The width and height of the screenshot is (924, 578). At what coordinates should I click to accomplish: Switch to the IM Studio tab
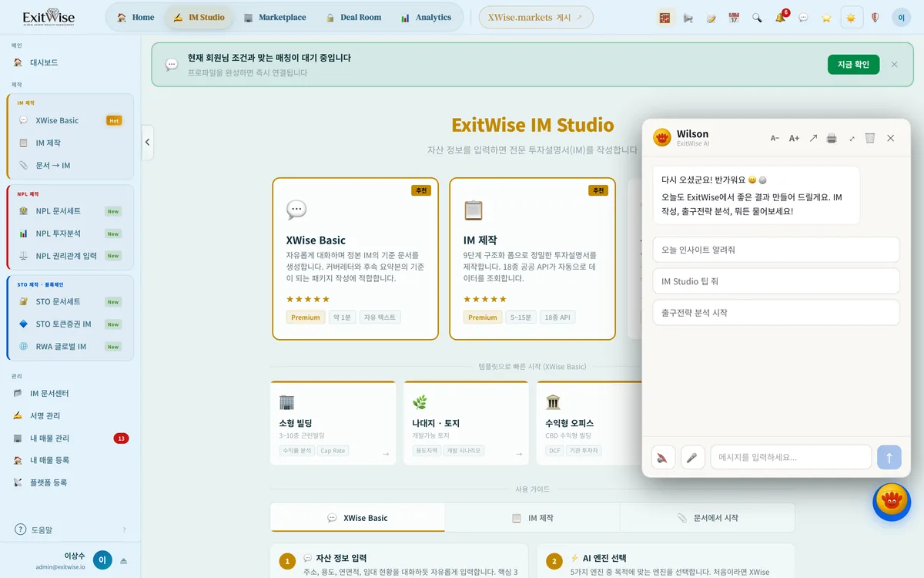pos(199,17)
